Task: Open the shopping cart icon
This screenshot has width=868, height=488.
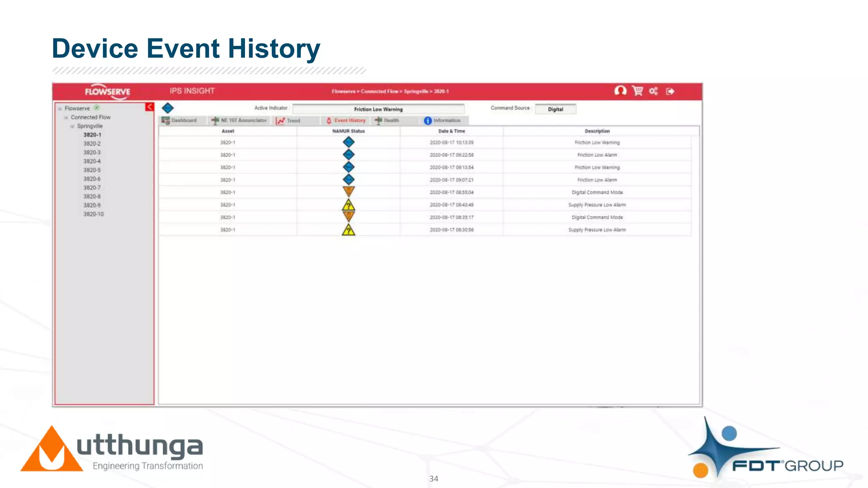Action: point(637,91)
